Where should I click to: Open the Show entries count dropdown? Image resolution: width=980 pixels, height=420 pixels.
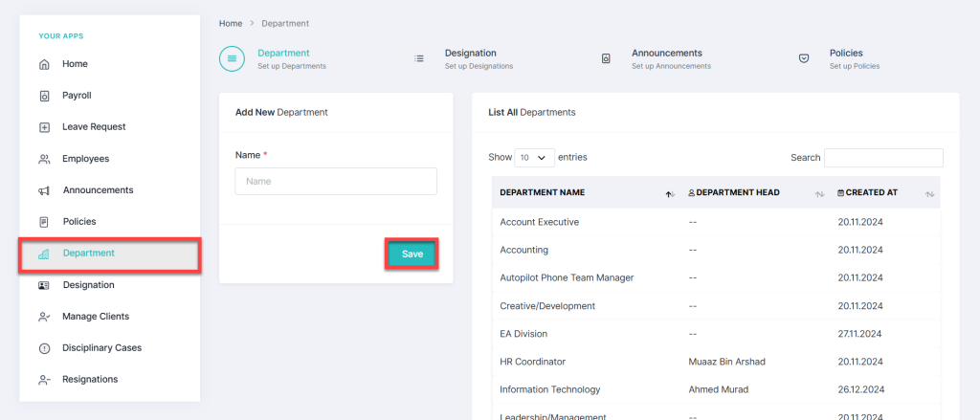(x=534, y=158)
